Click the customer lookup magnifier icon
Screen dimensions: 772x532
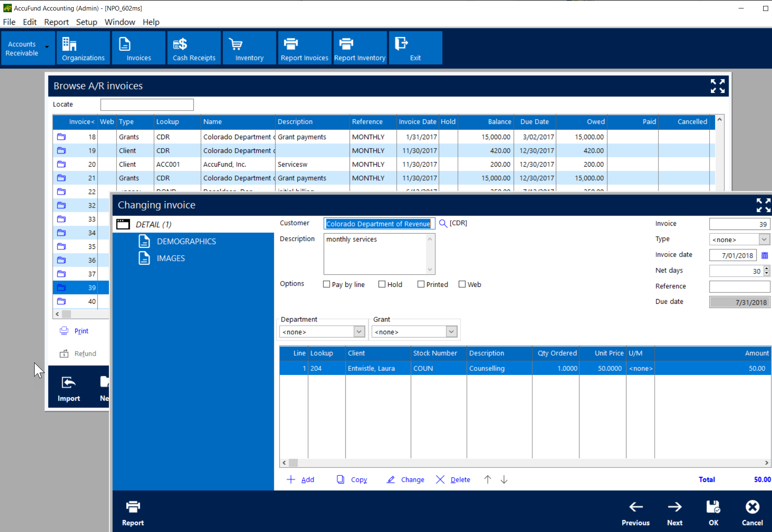pyautogui.click(x=443, y=223)
